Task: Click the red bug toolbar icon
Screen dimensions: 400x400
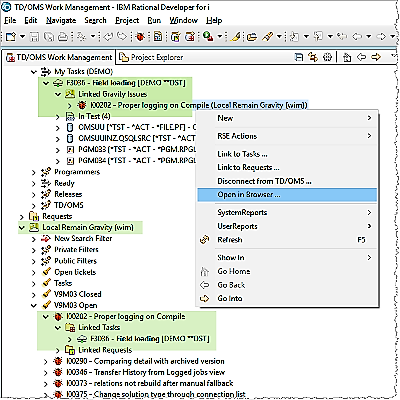Action: pos(140,36)
